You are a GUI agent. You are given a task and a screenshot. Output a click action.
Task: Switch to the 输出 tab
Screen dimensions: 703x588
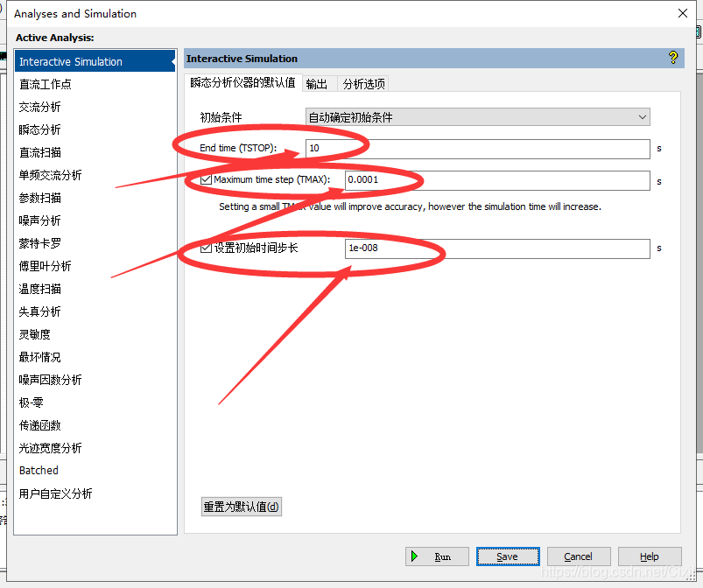point(317,84)
